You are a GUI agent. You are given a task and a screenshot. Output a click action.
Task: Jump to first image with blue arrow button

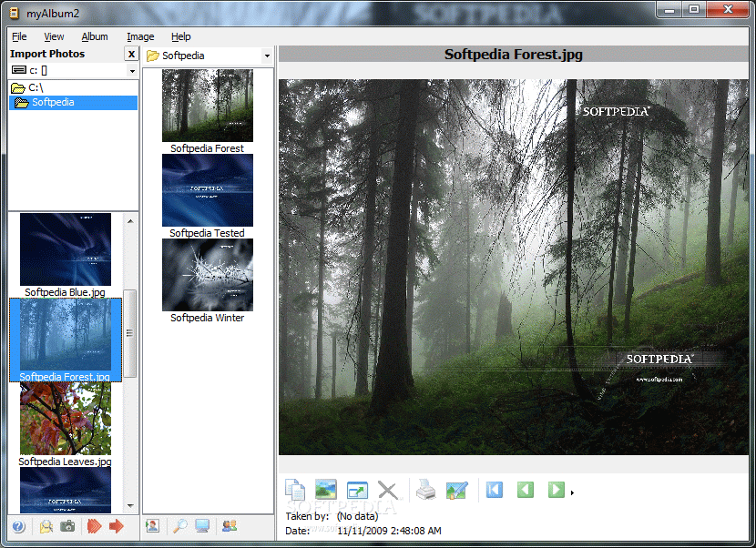tap(495, 490)
